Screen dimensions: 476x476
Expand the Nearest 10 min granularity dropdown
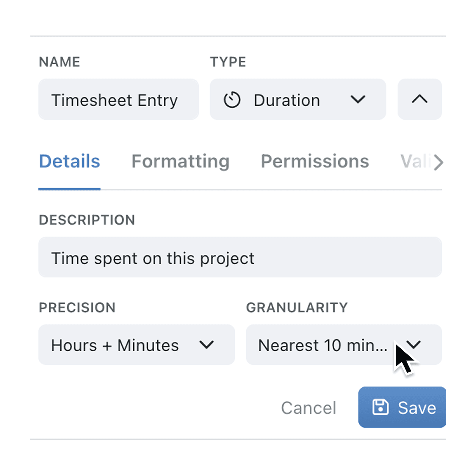coord(323,345)
